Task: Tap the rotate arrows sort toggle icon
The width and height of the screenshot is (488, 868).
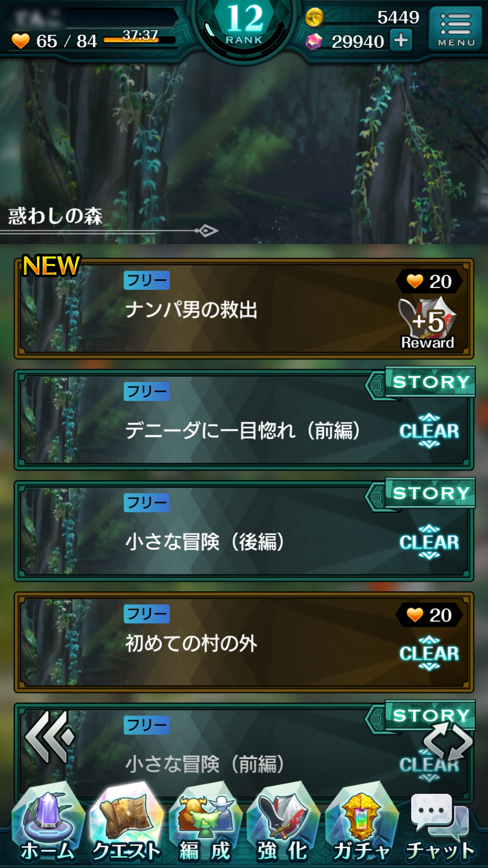Action: click(448, 742)
